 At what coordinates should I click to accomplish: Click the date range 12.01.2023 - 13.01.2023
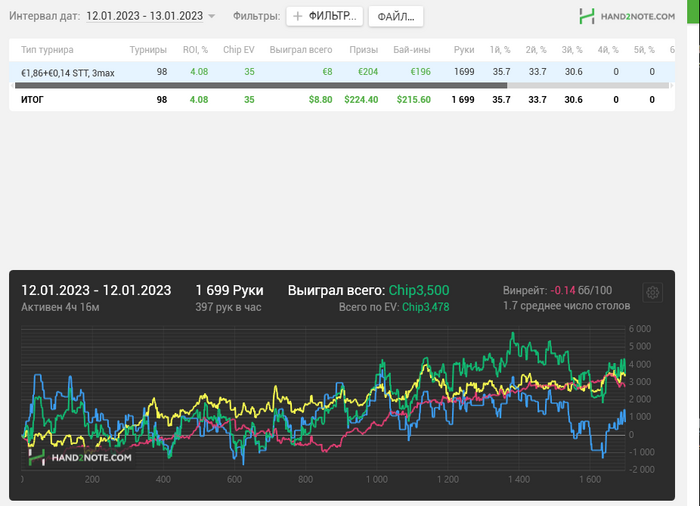click(x=145, y=16)
